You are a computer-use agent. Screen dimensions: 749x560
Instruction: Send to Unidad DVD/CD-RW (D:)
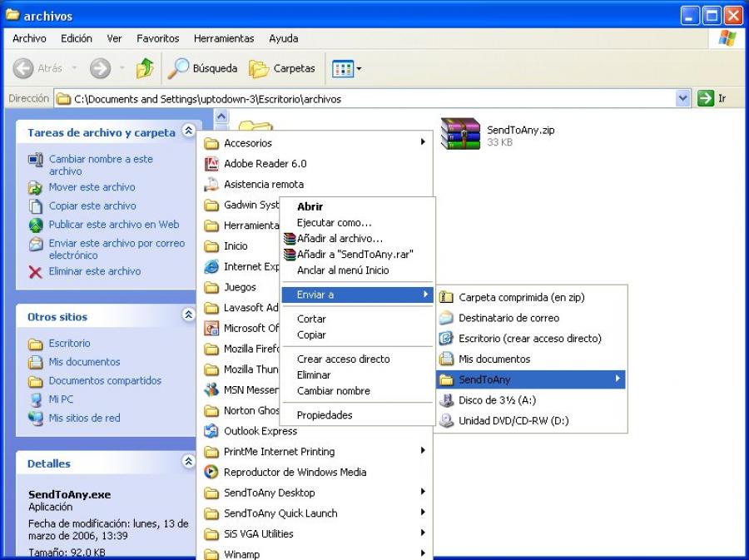pyautogui.click(x=531, y=420)
